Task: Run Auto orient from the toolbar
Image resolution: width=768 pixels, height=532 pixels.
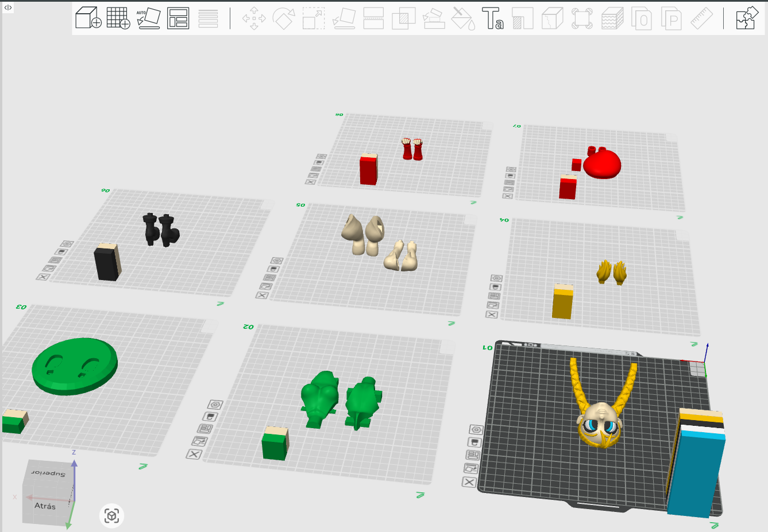Action: (148, 18)
